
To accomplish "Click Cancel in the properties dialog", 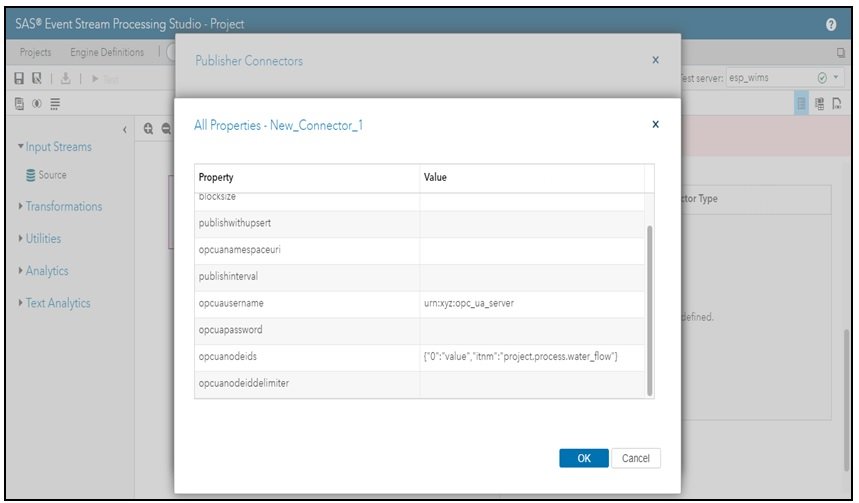I will tap(635, 458).
